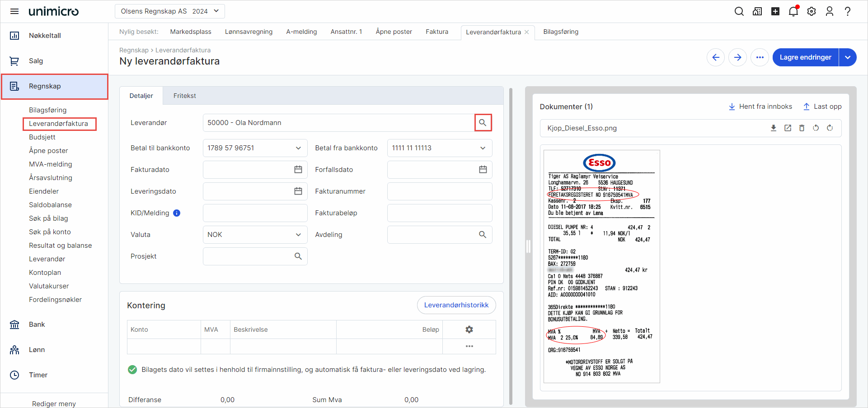Search for a supplier via the Leverandør magnifier
Viewport: 868px width, 408px height.
pos(483,122)
